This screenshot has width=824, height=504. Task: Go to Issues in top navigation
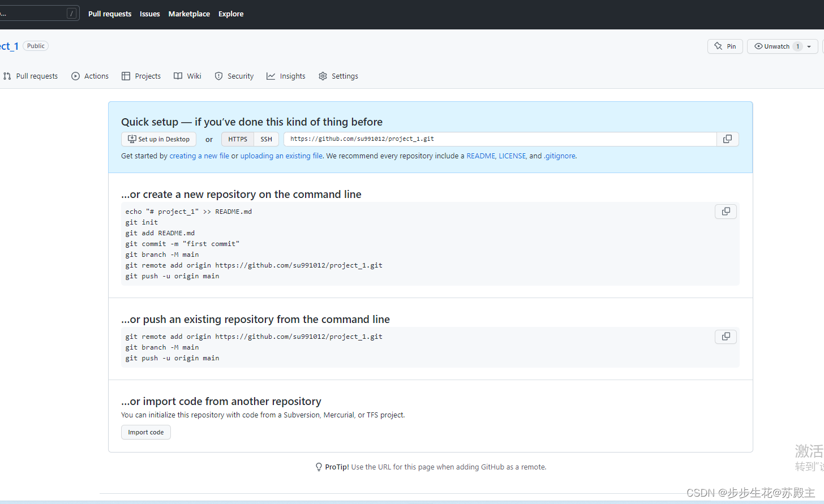pos(150,14)
